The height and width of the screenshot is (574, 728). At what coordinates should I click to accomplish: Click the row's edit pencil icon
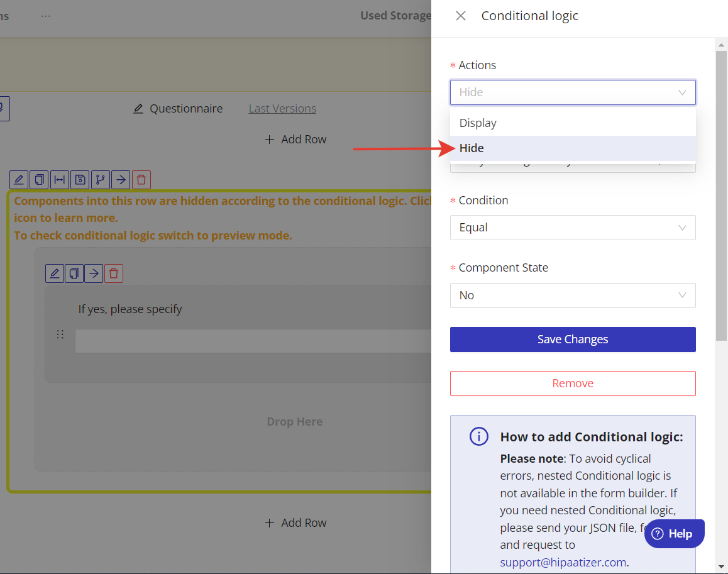(x=19, y=180)
